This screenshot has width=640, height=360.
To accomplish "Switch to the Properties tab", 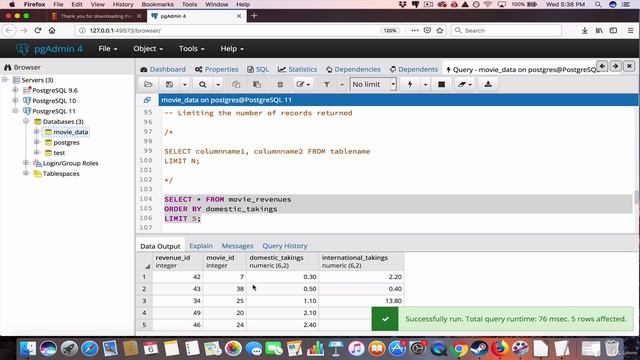I will 217,69.
